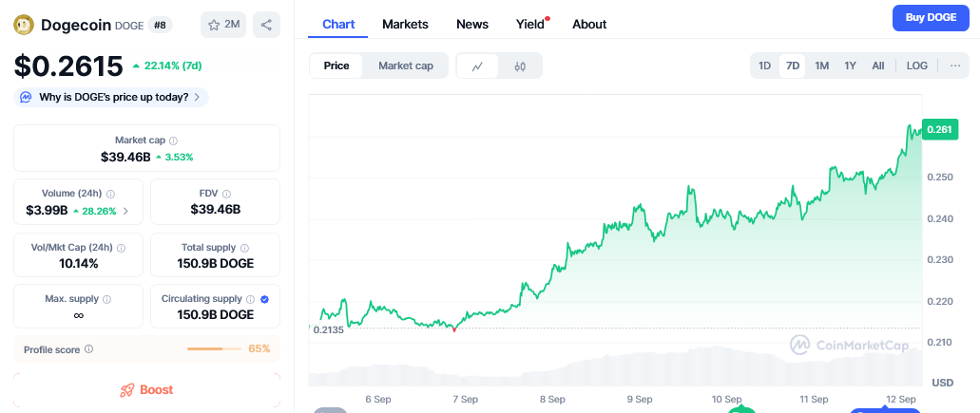Click the rocket icon on Boost

127,390
